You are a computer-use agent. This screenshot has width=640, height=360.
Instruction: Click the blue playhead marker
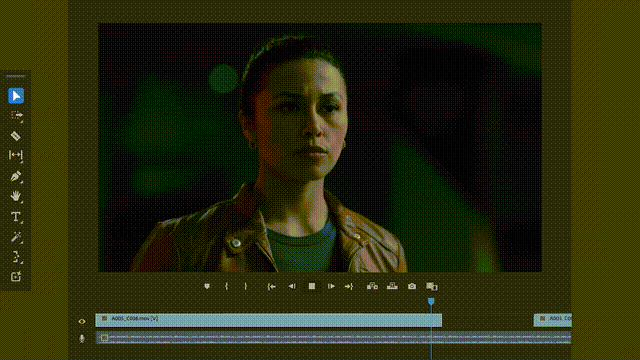[431, 301]
